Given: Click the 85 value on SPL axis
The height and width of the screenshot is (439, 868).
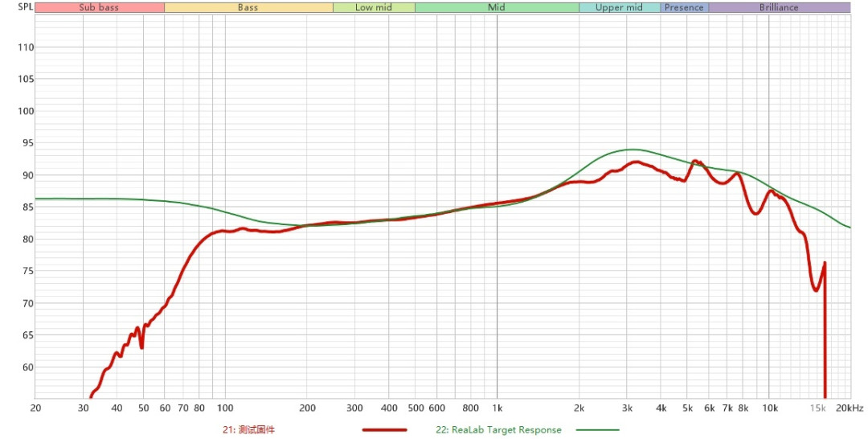Looking at the screenshot, I should point(28,207).
